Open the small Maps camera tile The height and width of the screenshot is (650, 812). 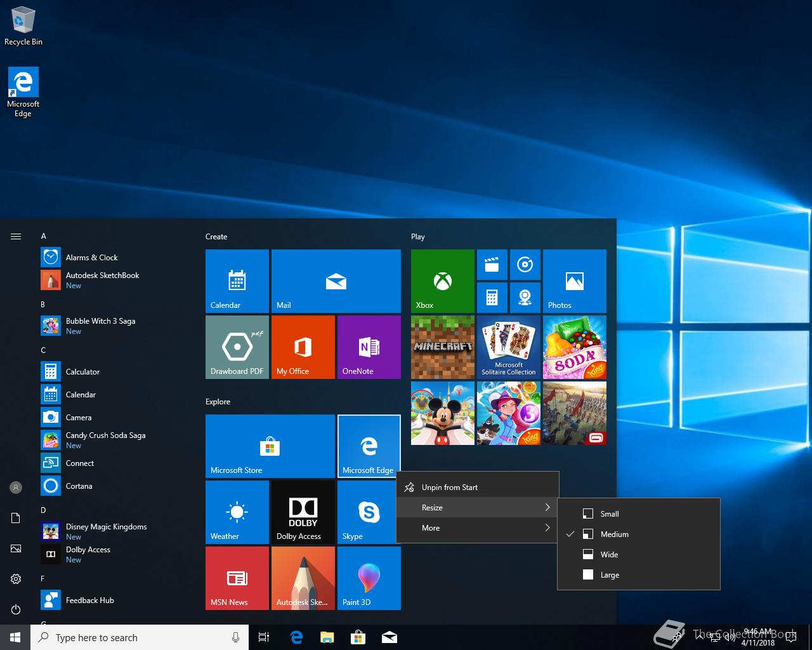coord(525,298)
